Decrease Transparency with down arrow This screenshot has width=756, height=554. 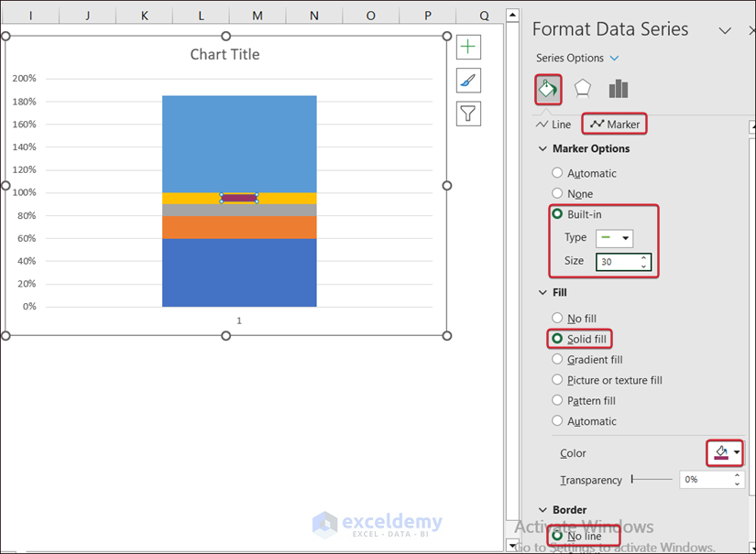737,483
